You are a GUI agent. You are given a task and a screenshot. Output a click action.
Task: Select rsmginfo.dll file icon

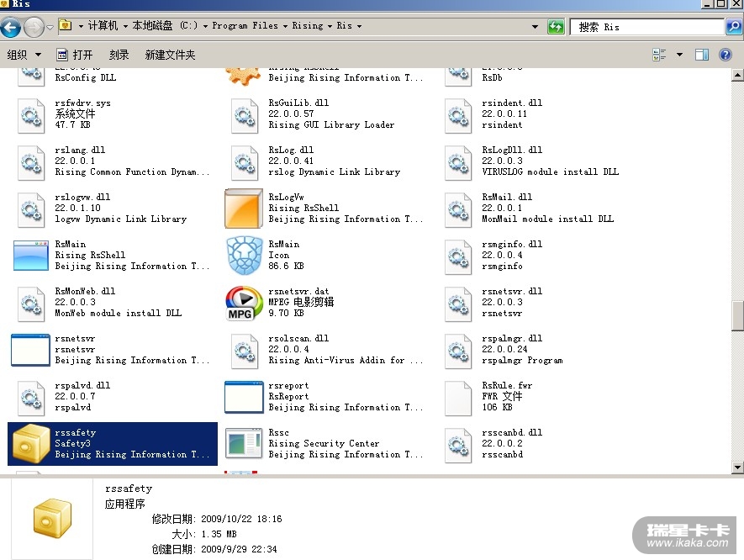[458, 256]
